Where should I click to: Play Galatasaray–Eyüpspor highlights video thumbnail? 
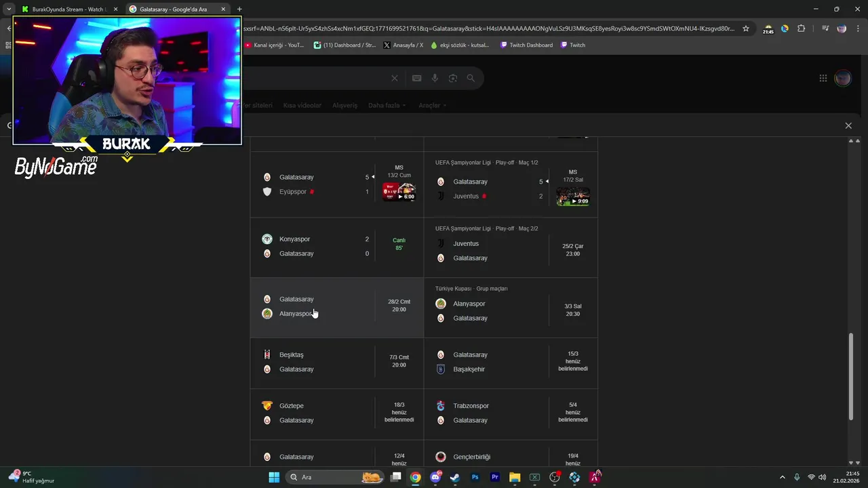(x=399, y=192)
